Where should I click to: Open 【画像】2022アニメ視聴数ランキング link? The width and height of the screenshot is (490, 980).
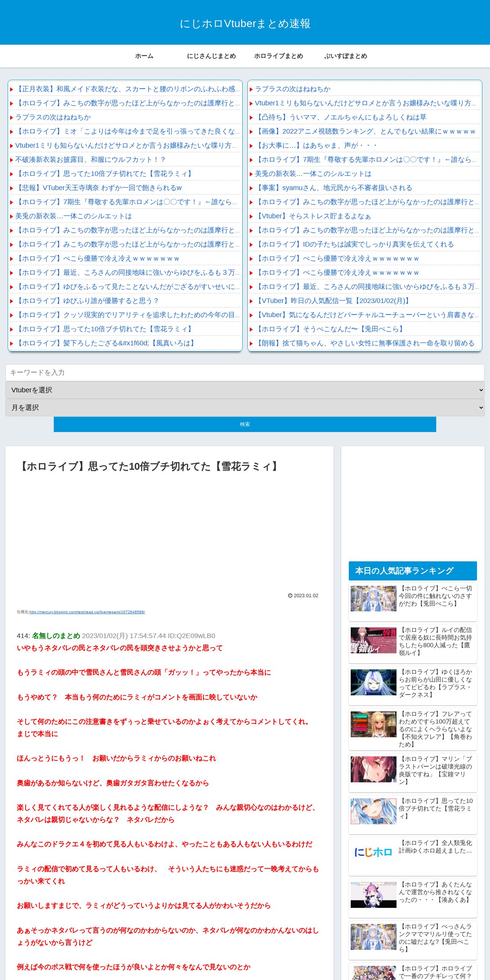pos(365,131)
